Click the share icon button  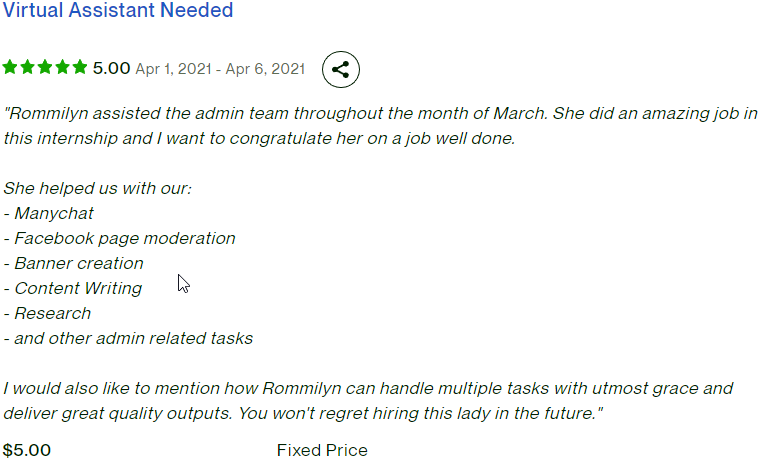341,69
